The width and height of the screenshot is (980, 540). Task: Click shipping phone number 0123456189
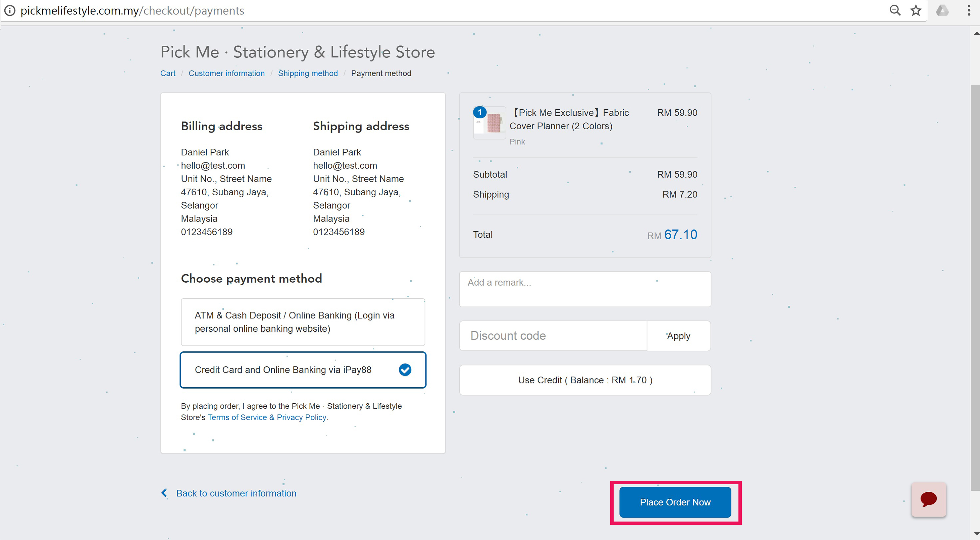(339, 232)
